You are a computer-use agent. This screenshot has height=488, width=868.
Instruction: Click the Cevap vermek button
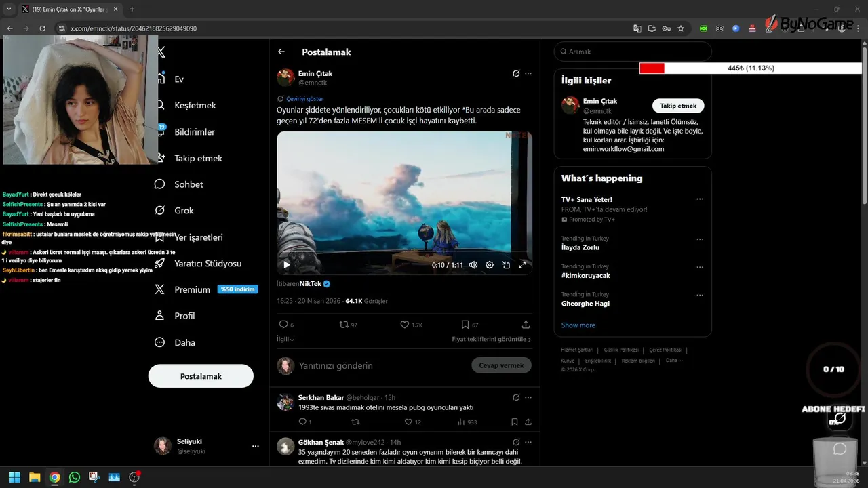pyautogui.click(x=501, y=365)
